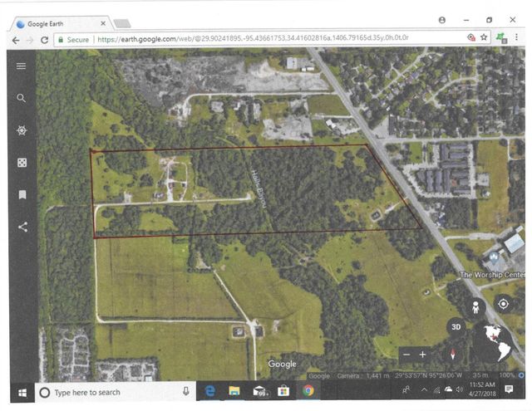Reload the page with refresh icon

[x=44, y=40]
